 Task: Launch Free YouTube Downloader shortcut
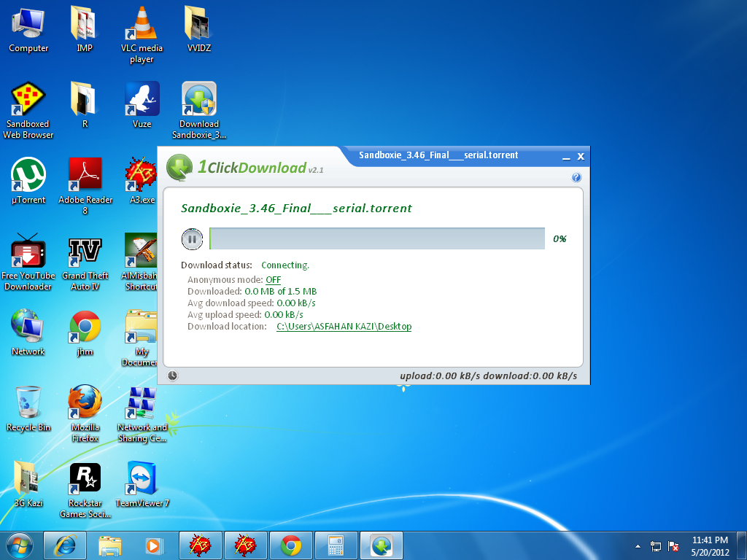pos(28,252)
